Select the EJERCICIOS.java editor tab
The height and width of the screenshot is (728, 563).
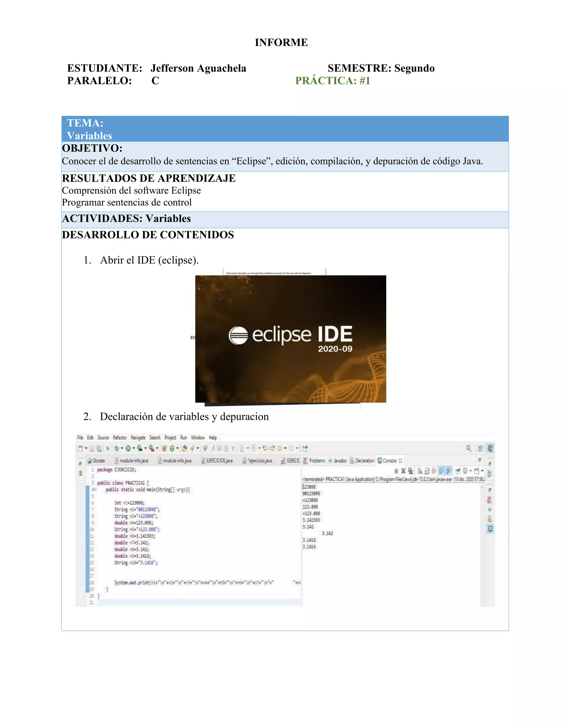coord(219,461)
